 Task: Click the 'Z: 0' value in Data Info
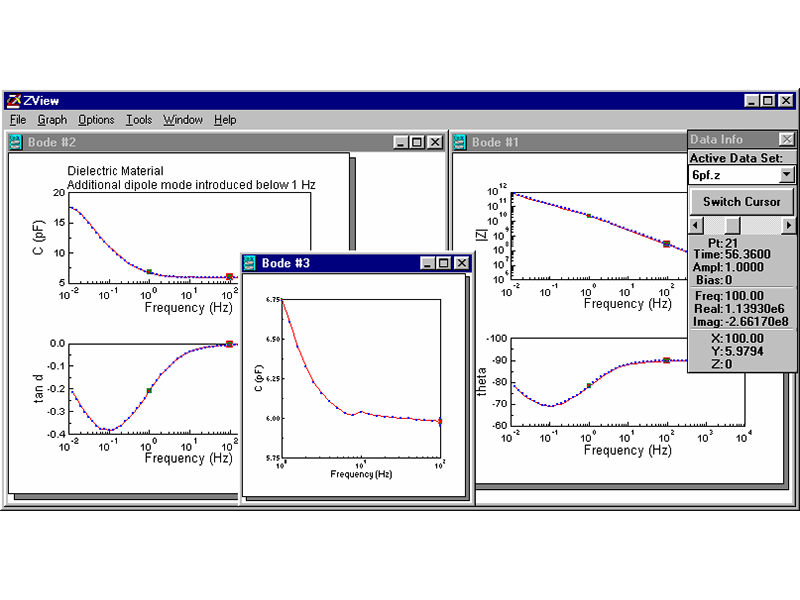click(721, 364)
